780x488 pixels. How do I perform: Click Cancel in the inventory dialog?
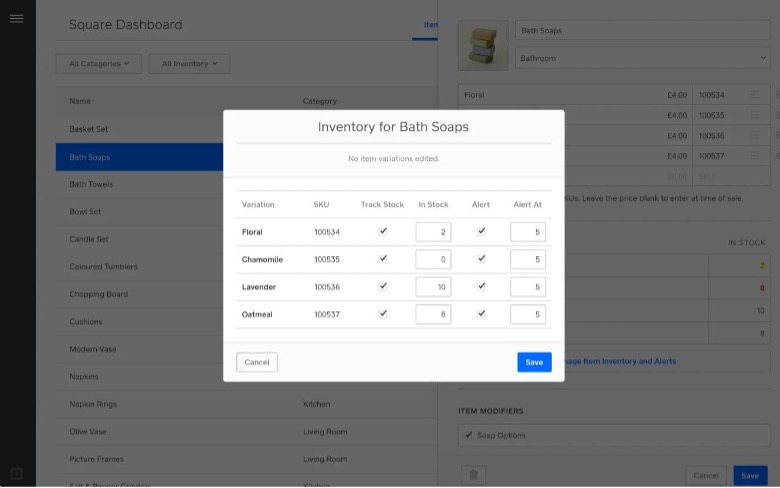[x=257, y=362]
